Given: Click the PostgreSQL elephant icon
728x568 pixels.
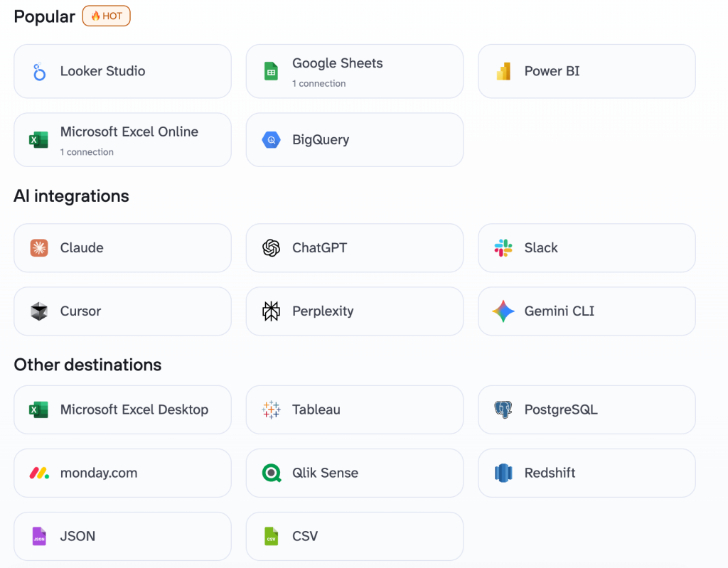Looking at the screenshot, I should pos(503,409).
